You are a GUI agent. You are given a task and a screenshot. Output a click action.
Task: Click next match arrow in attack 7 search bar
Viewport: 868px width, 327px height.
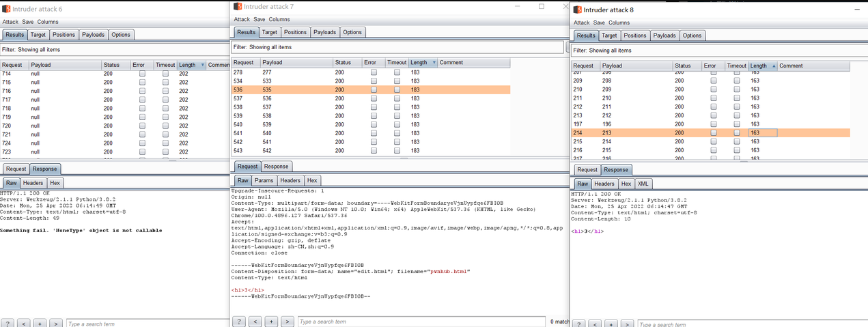pyautogui.click(x=287, y=322)
